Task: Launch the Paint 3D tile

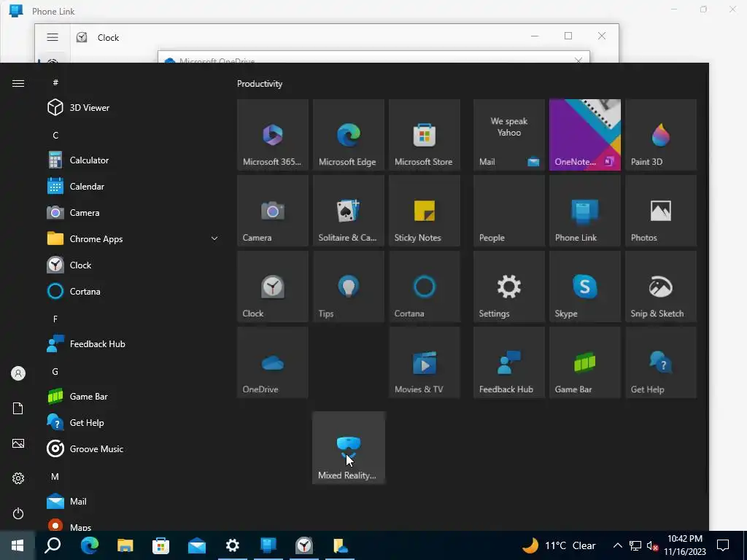Action: (661, 135)
